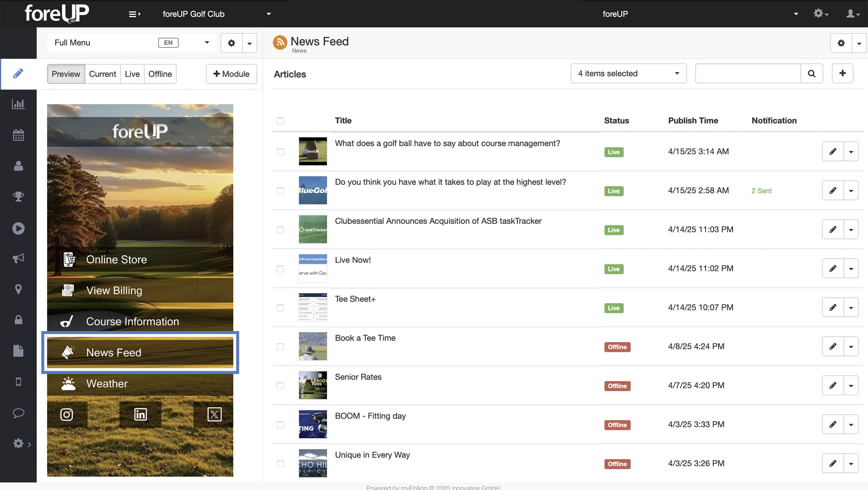The height and width of the screenshot is (490, 868).
Task: Toggle the select-all checkbox in table header
Action: [x=280, y=121]
